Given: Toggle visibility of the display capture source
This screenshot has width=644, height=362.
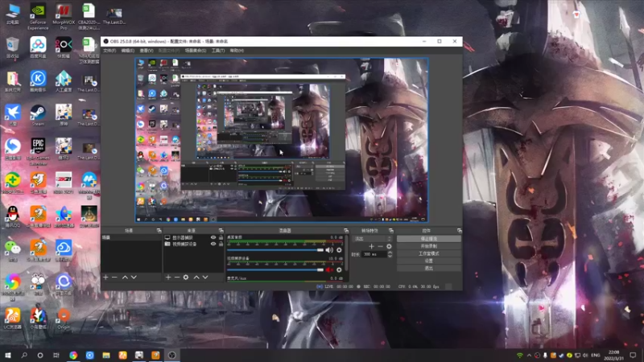Looking at the screenshot, I should point(213,237).
